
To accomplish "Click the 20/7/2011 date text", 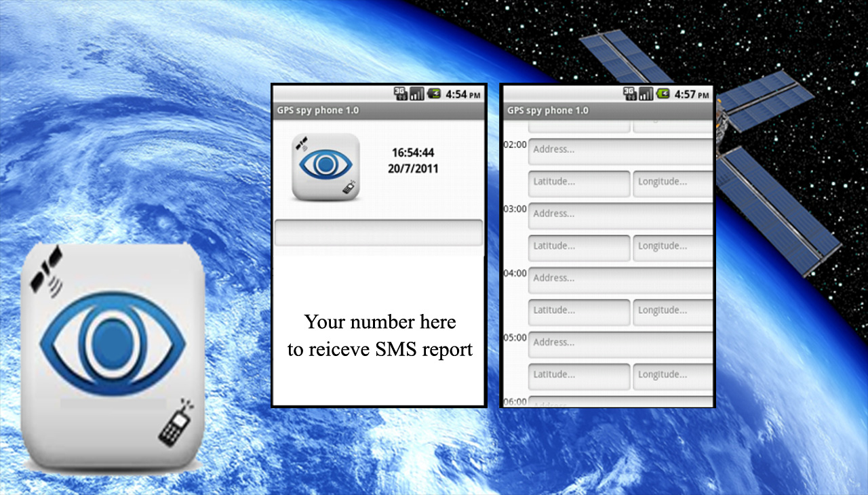I will pos(413,168).
